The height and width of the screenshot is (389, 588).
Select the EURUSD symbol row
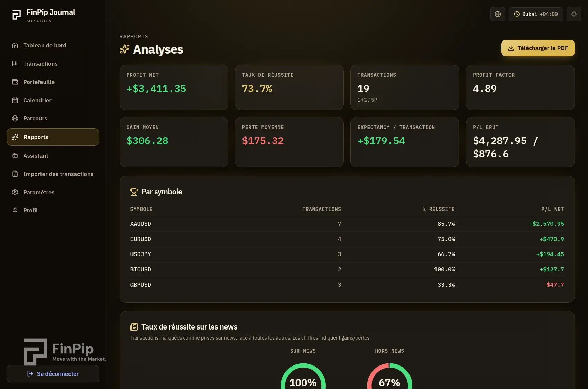(x=347, y=239)
